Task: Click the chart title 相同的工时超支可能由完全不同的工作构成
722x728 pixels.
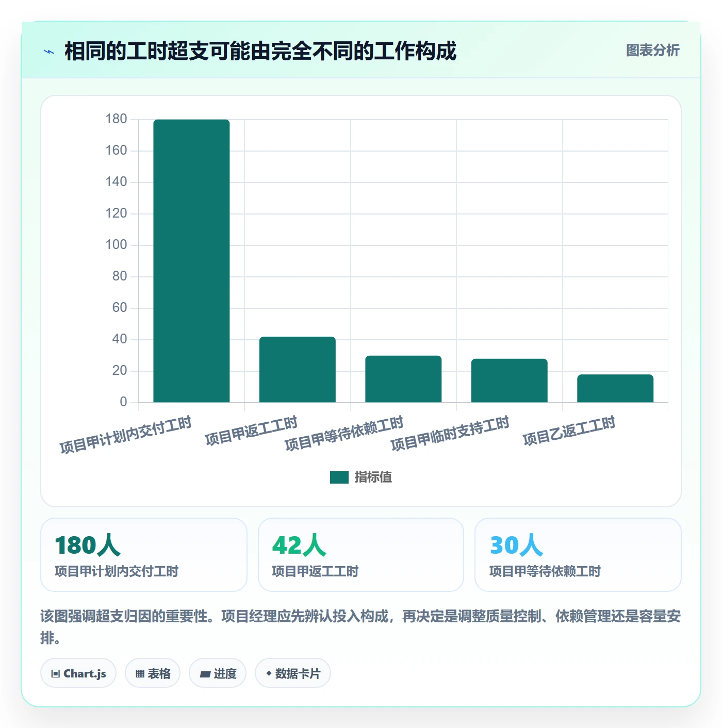Action: [x=260, y=52]
